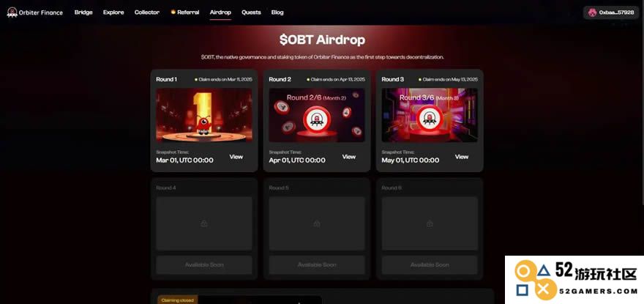Open the Blog link
644x304 pixels.
pyautogui.click(x=277, y=12)
